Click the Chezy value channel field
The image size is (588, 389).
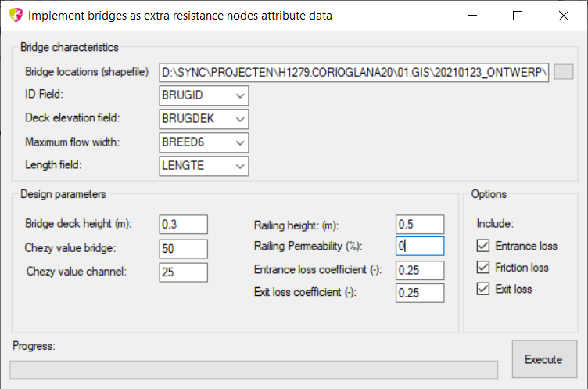(x=183, y=272)
